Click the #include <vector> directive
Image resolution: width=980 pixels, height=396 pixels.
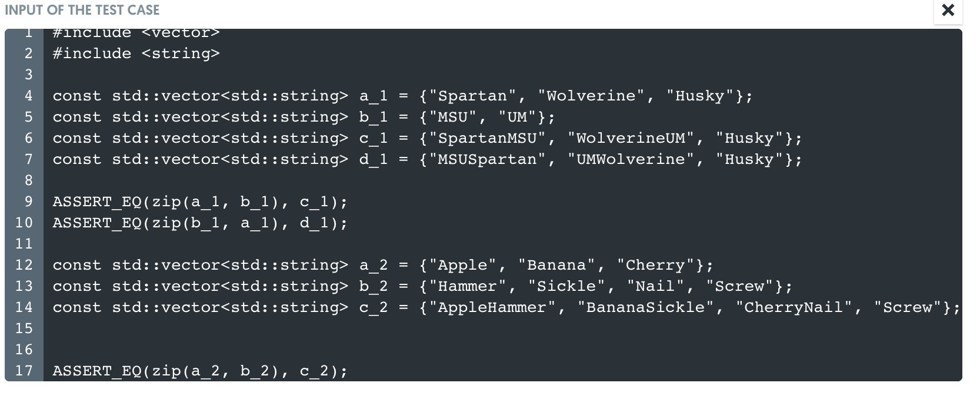click(x=135, y=32)
